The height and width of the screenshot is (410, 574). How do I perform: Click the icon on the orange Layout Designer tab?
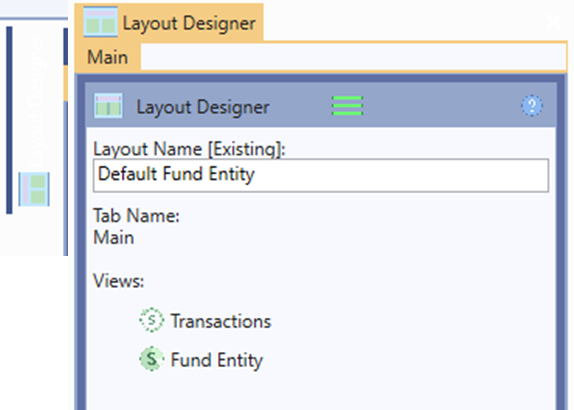point(101,22)
